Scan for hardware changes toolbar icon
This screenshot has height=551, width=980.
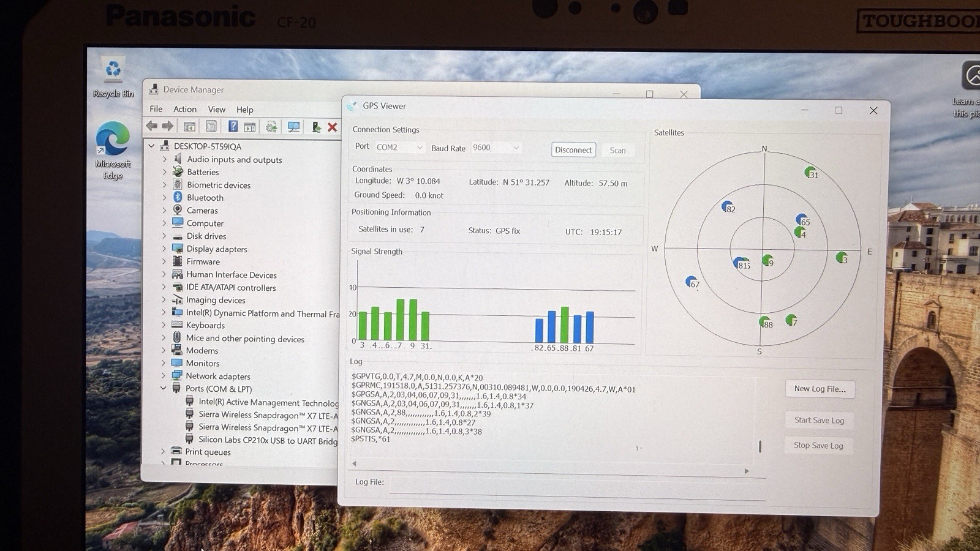[x=294, y=127]
